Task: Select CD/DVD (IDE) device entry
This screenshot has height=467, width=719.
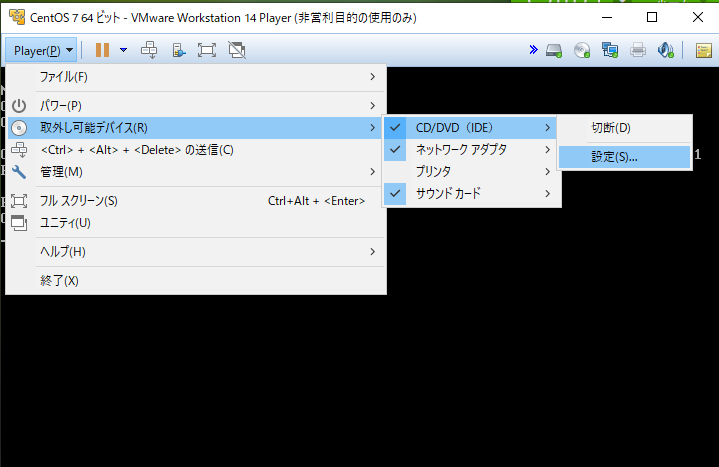Action: click(x=472, y=128)
